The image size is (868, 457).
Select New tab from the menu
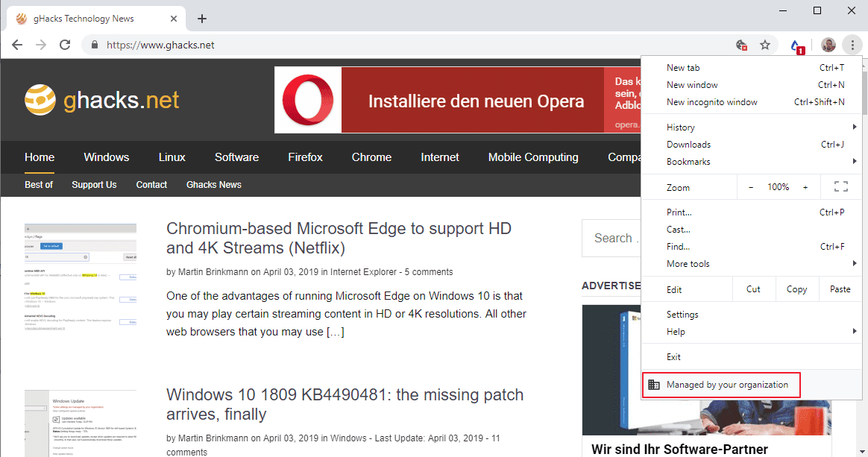[751, 68]
